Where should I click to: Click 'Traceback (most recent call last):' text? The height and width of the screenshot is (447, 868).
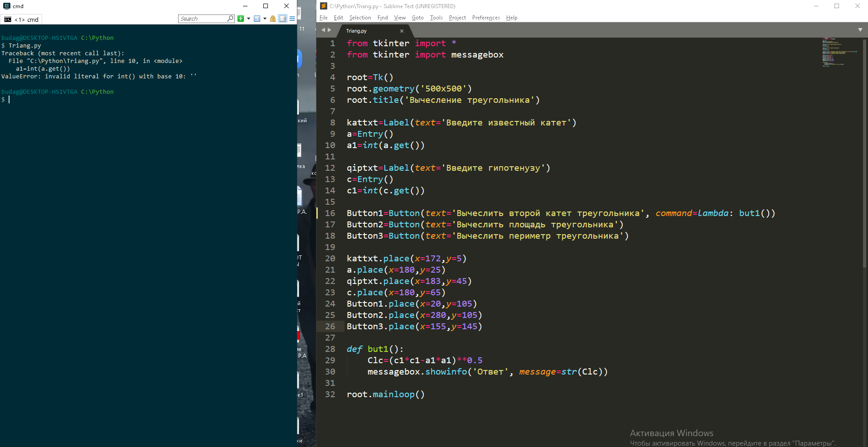[63, 53]
